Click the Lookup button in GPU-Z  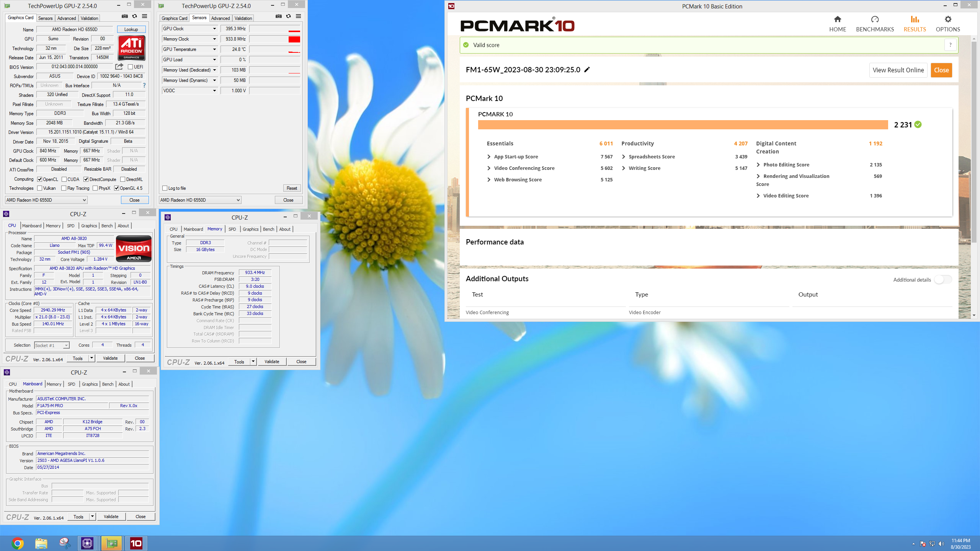pos(131,29)
